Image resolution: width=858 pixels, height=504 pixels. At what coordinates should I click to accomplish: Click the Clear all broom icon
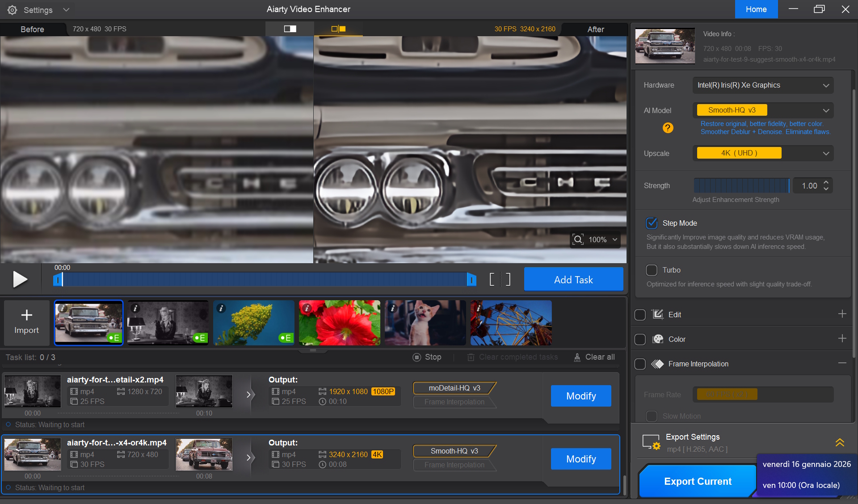(577, 357)
